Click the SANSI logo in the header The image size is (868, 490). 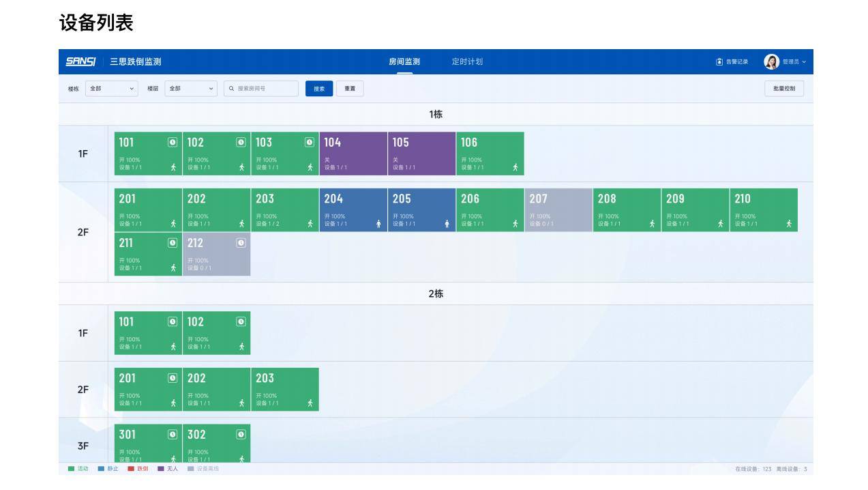(x=80, y=62)
